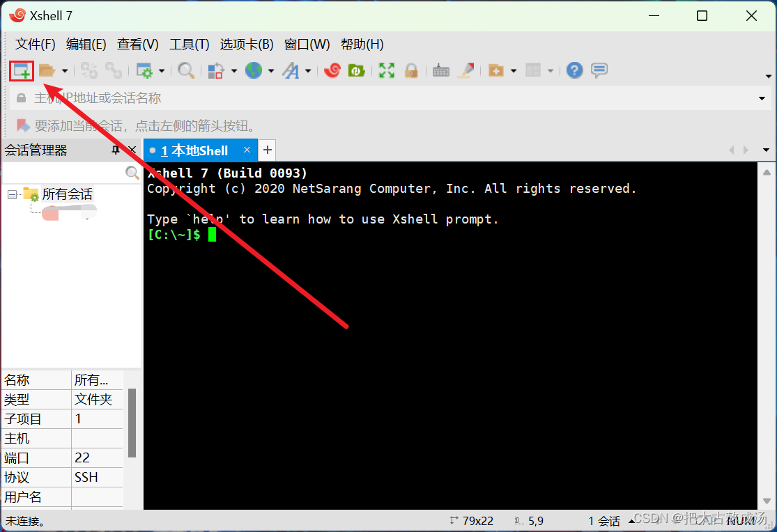The width and height of the screenshot is (777, 532).
Task: Open the color scheme dropdown arrow
Action: (x=234, y=71)
